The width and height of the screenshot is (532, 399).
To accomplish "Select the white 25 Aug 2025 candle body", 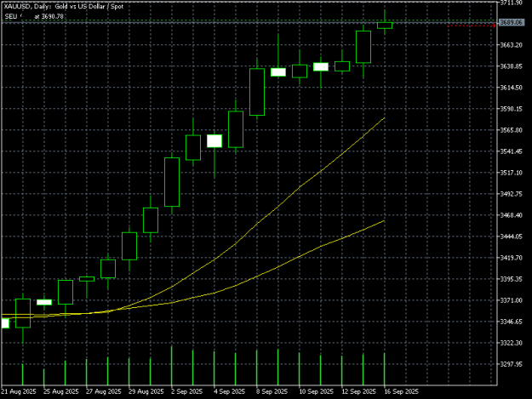I will [44, 302].
